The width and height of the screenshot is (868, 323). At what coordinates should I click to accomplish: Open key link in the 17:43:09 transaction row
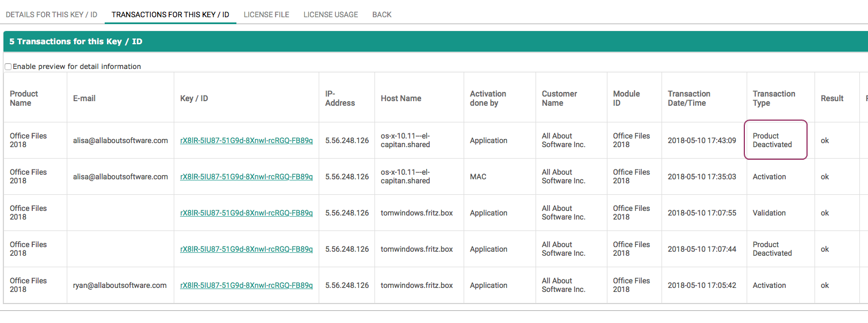pos(246,140)
